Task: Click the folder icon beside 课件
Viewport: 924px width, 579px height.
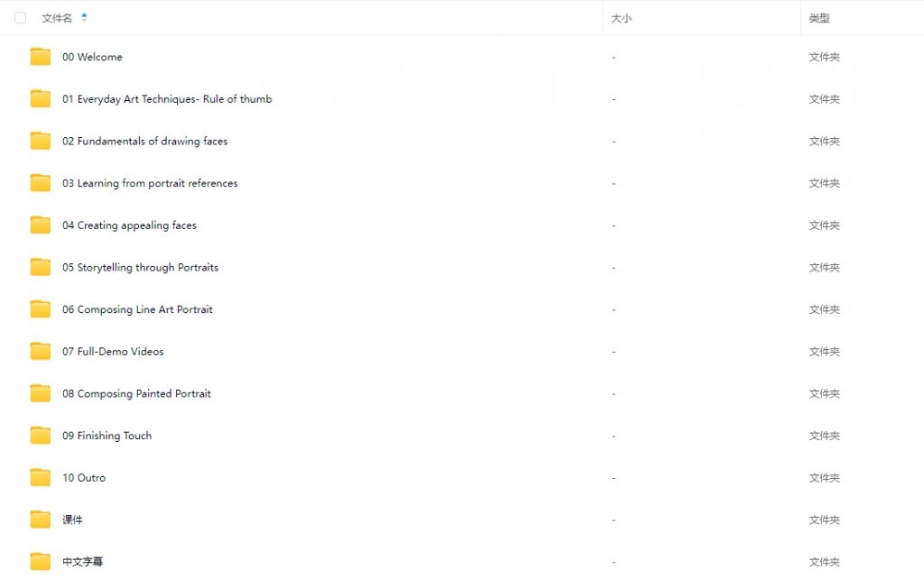Action: [40, 519]
